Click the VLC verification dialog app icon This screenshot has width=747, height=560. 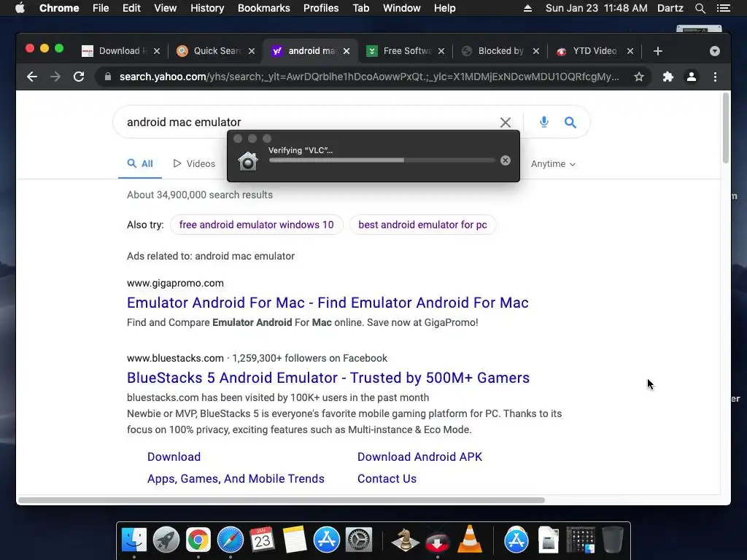pos(248,161)
